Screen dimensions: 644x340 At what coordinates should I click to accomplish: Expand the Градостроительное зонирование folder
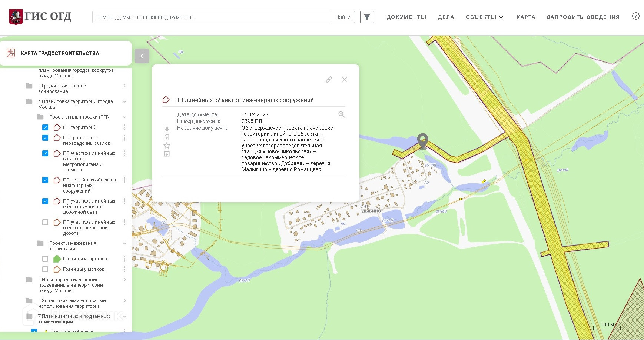point(125,86)
